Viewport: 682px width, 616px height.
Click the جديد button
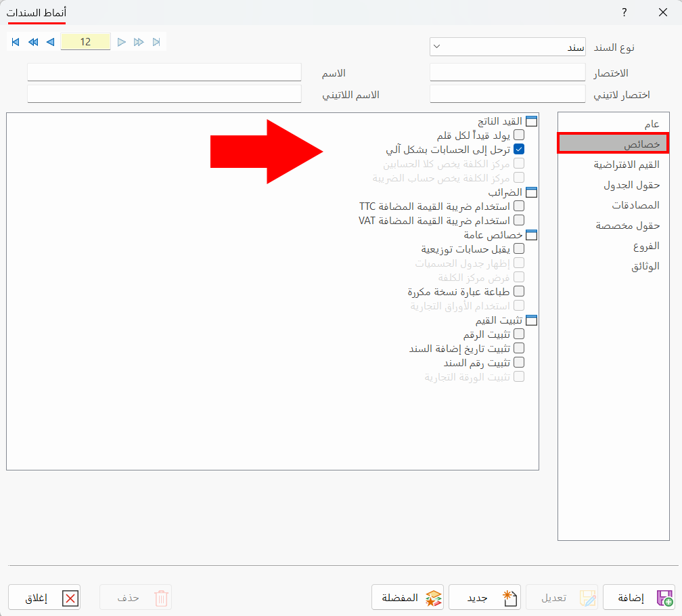coord(485,597)
